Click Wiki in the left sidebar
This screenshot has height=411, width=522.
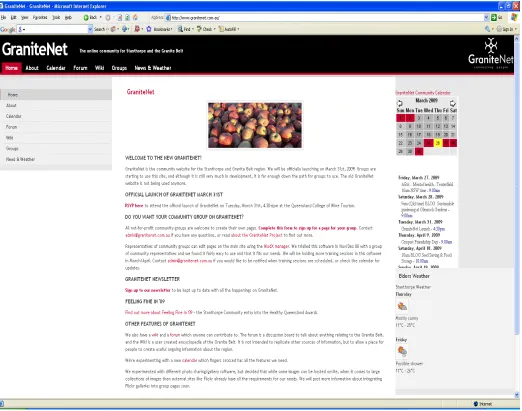click(x=56, y=138)
